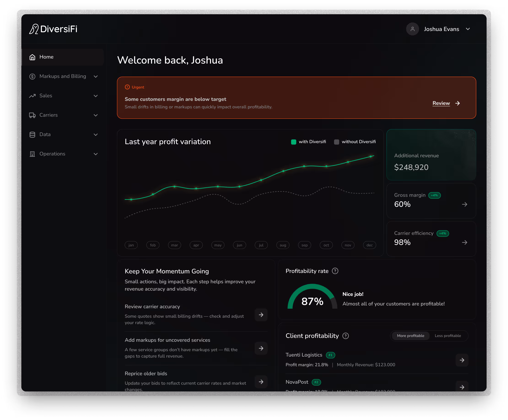Viewport: 508px width, 420px height.
Task: Go to Home in the sidebar
Action: [x=46, y=57]
